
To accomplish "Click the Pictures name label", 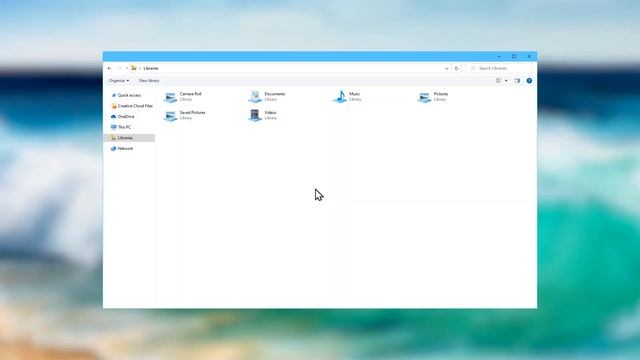I will pos(441,94).
